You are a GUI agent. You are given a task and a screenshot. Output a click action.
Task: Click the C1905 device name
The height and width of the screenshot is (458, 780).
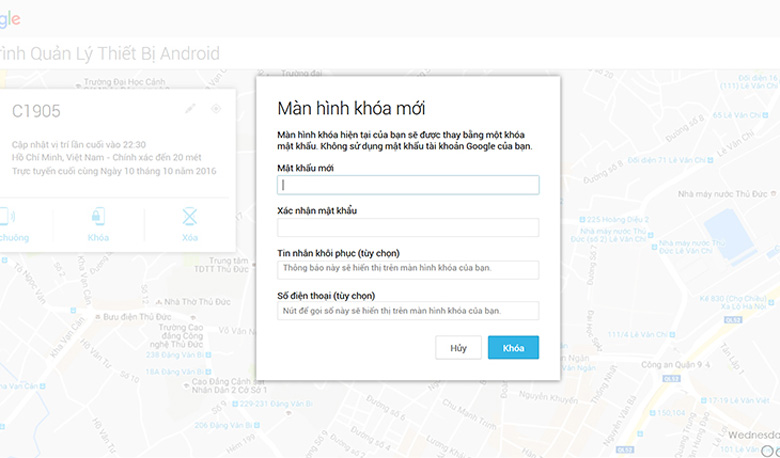coord(37,112)
